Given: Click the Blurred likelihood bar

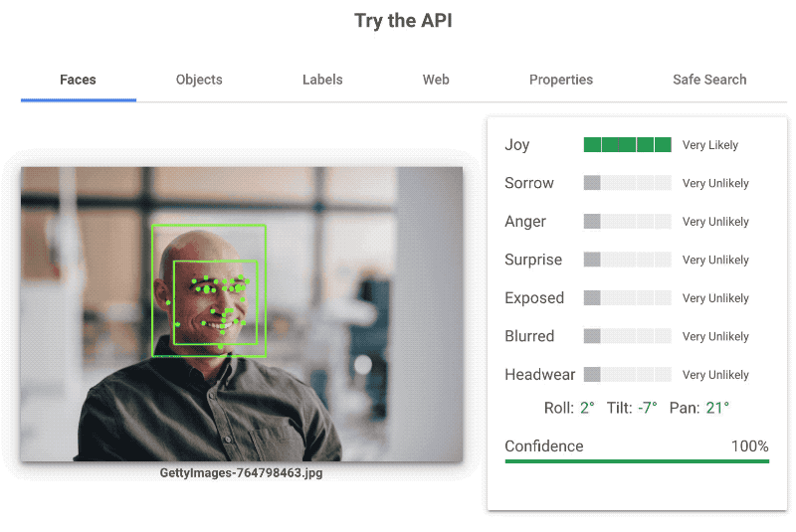Looking at the screenshot, I should 628,336.
